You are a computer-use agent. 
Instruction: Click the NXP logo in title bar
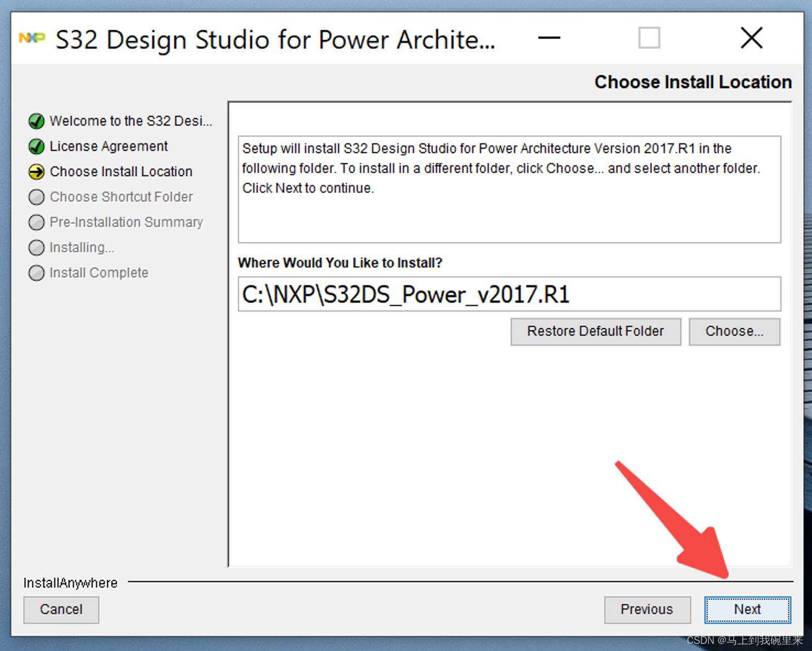(x=32, y=38)
